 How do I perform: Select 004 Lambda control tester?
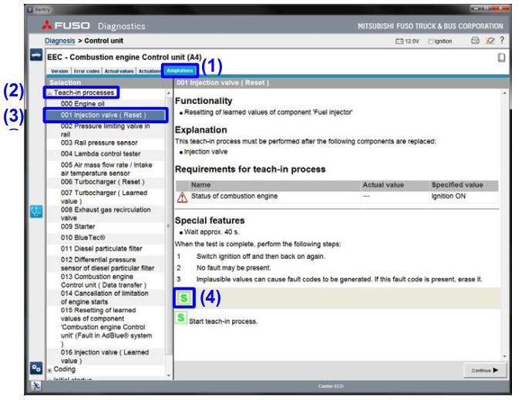coord(105,154)
